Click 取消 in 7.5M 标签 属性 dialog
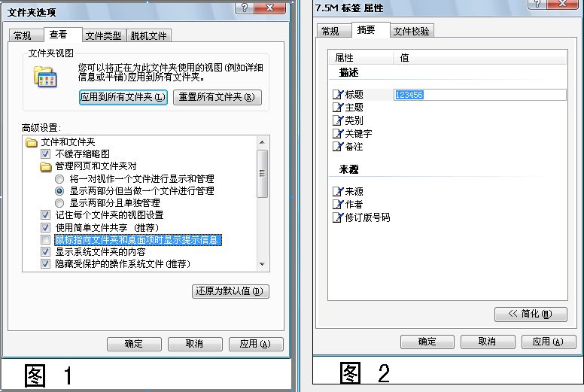584x392 pixels. (488, 342)
